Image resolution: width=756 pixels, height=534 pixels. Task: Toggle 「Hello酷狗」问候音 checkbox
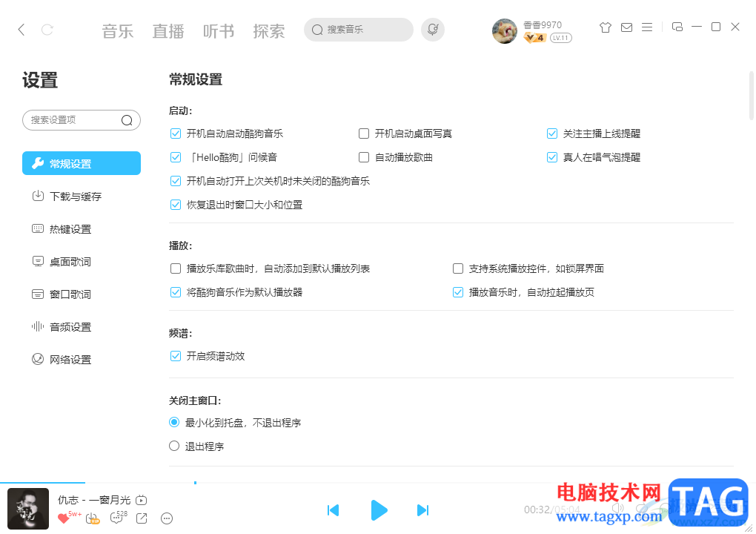coord(176,157)
